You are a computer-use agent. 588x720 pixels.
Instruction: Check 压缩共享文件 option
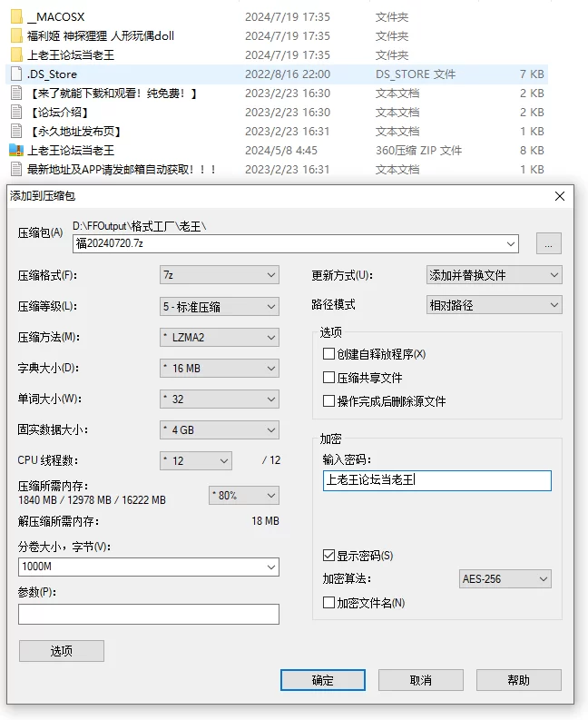(x=328, y=378)
